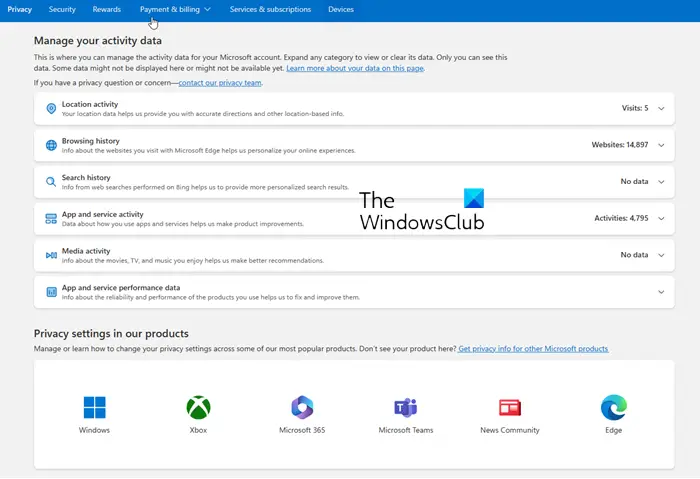
Task: Switch to the Privacy tab
Action: coord(20,9)
